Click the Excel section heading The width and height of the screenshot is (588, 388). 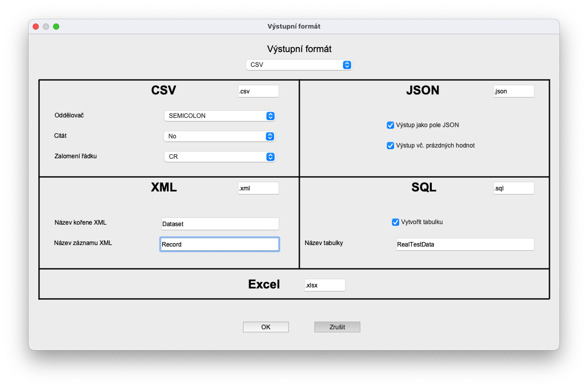click(x=264, y=284)
